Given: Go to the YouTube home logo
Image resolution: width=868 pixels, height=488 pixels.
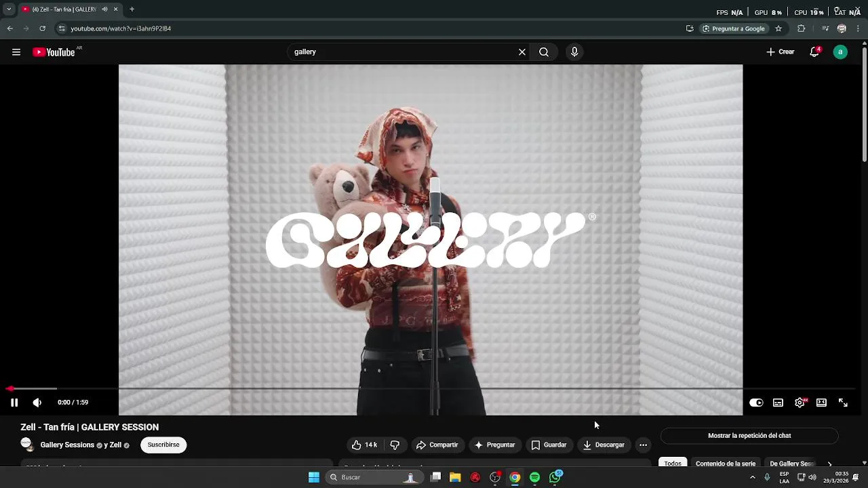Looking at the screenshot, I should point(54,52).
